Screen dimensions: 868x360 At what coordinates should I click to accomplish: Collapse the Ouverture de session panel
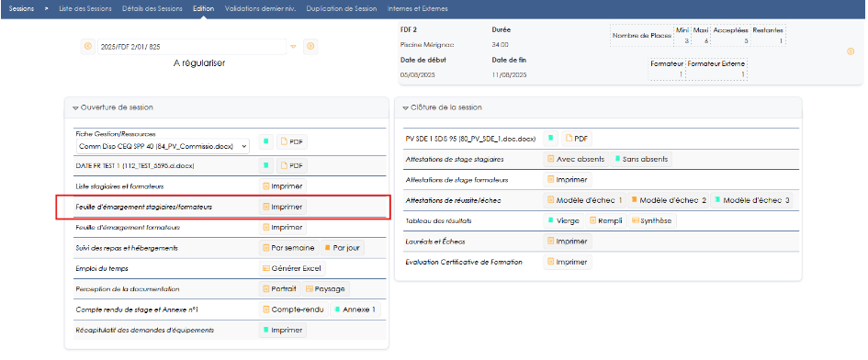tap(75, 107)
